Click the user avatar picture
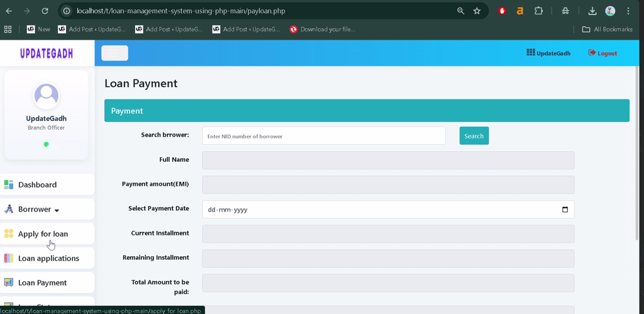Viewport: 644px width, 314px height. 47,96
